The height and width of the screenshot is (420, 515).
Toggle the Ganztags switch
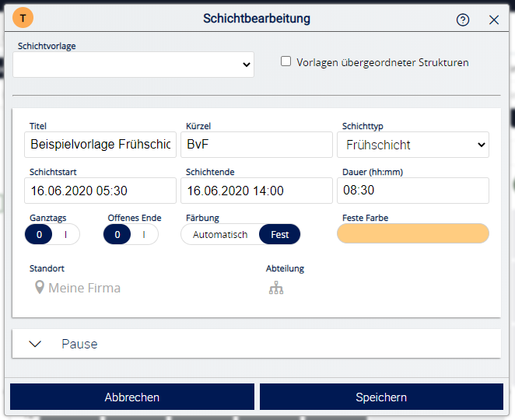coord(53,234)
